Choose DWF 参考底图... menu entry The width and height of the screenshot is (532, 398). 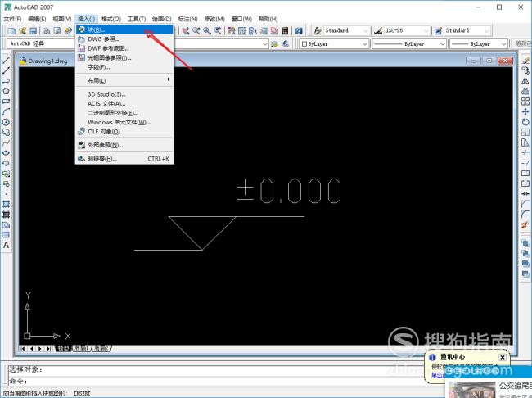pyautogui.click(x=124, y=48)
